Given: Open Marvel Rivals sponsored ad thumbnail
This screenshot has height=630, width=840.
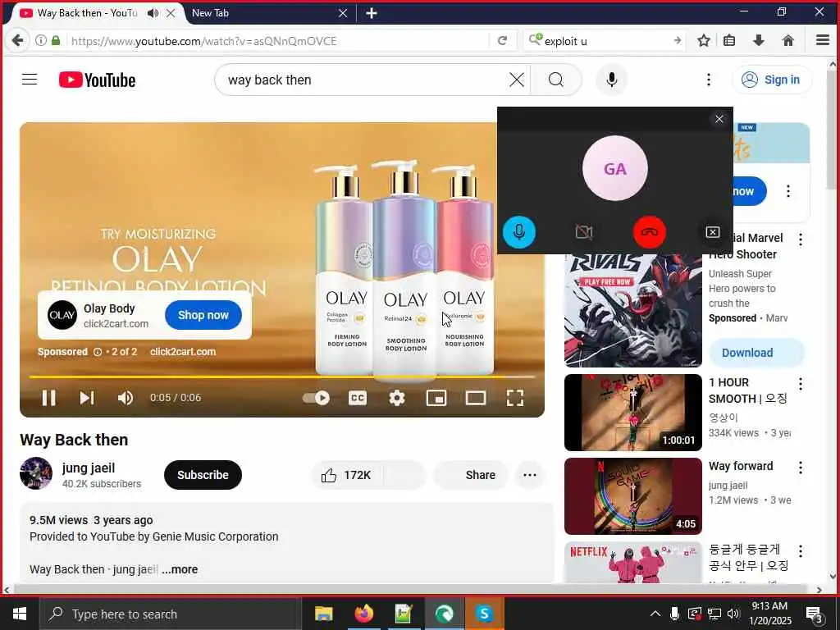Looking at the screenshot, I should tap(632, 309).
